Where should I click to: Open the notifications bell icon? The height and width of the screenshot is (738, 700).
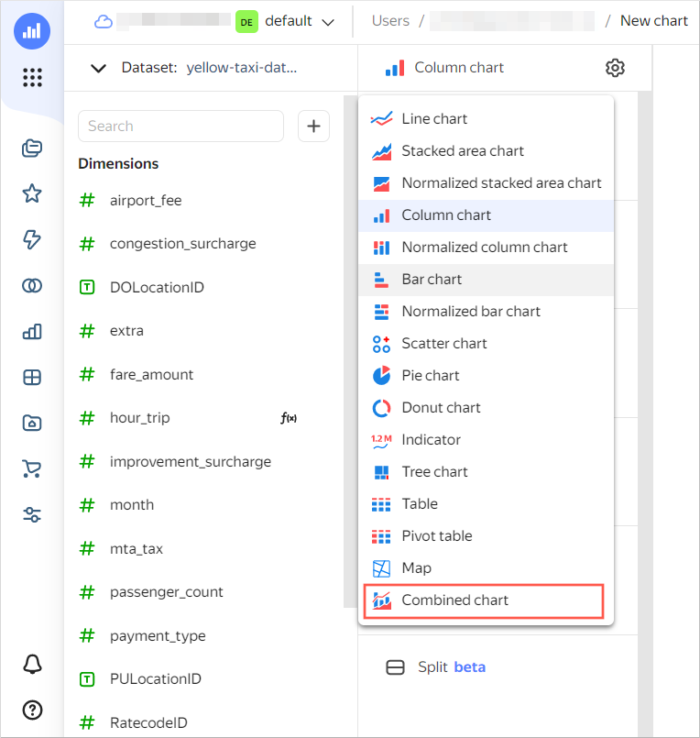32,664
